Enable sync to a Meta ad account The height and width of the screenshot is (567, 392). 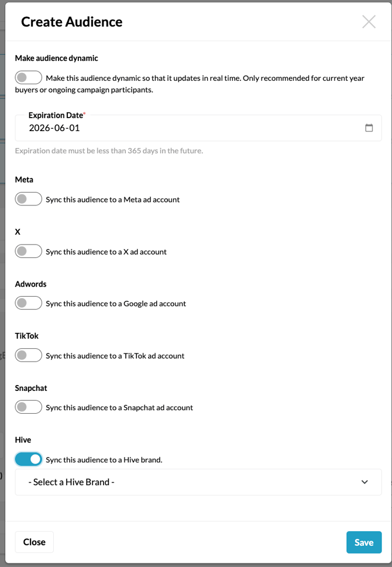(x=28, y=199)
